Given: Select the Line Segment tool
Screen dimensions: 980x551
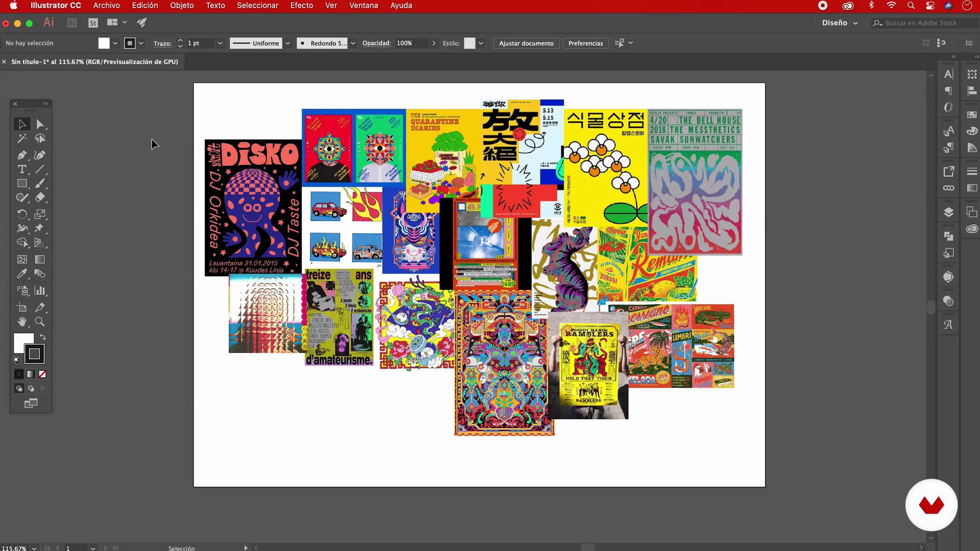Looking at the screenshot, I should coord(40,169).
